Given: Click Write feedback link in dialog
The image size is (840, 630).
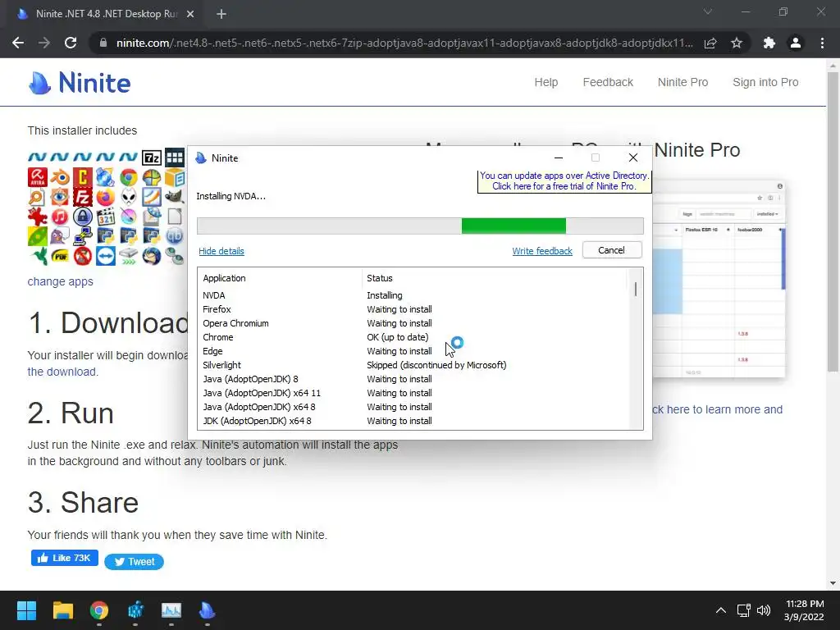Looking at the screenshot, I should [542, 251].
